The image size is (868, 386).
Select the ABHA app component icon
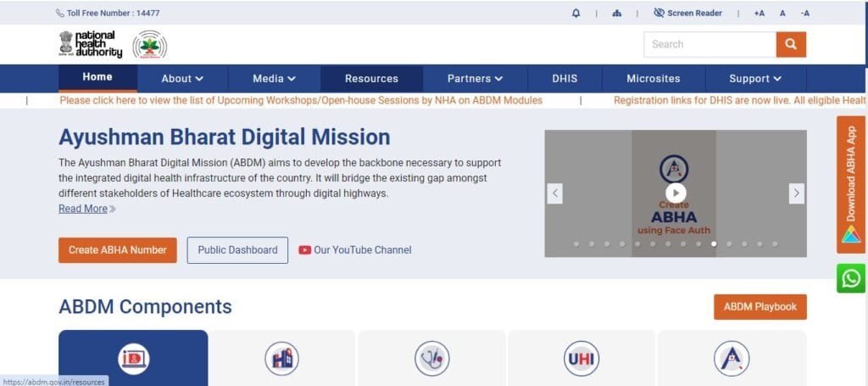(x=732, y=359)
